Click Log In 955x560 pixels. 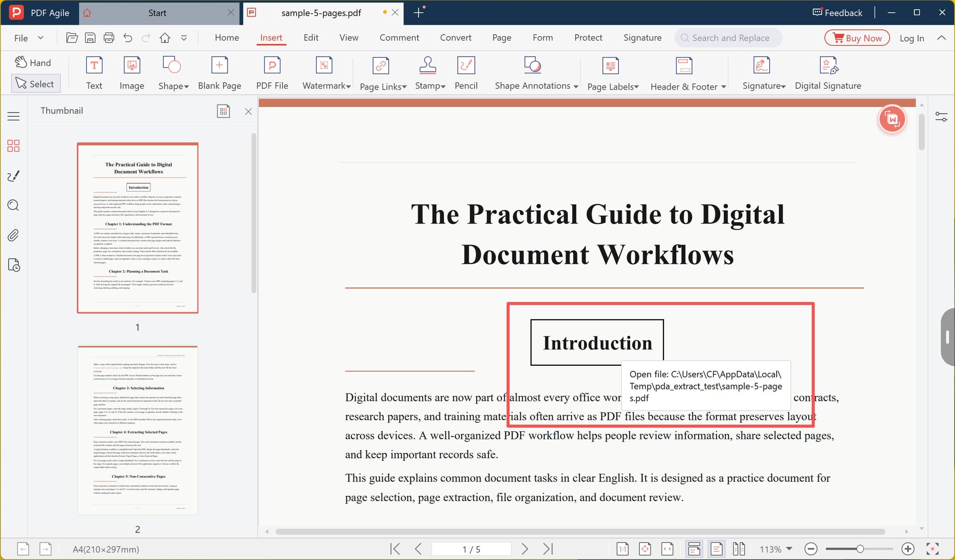pos(912,38)
